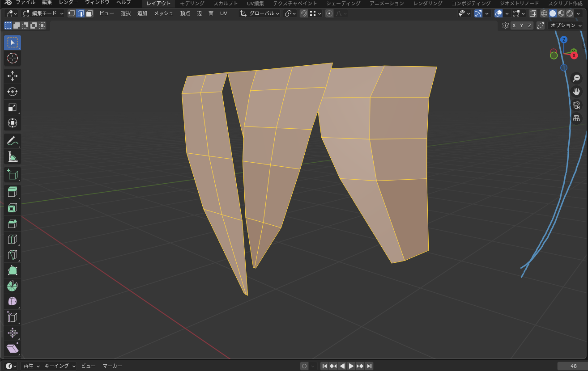
Task: Toggle proportional editing
Action: coord(329,13)
